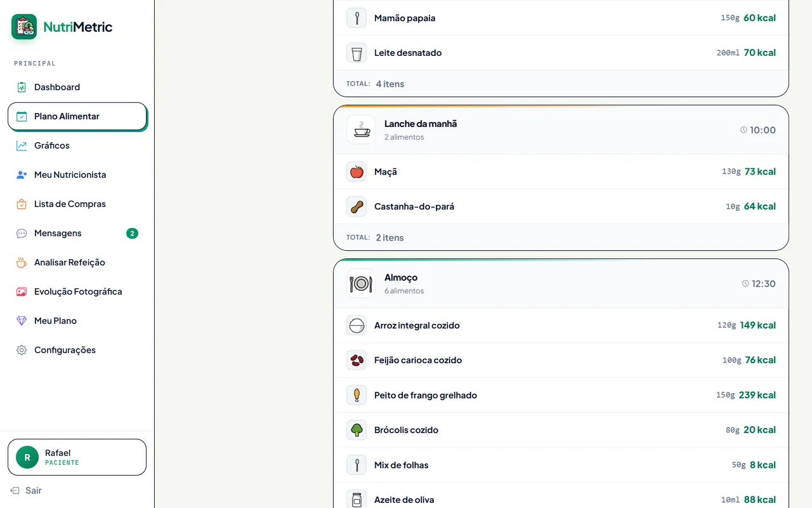
Task: Click the beans icon beside Feijão carioca
Action: pos(357,360)
